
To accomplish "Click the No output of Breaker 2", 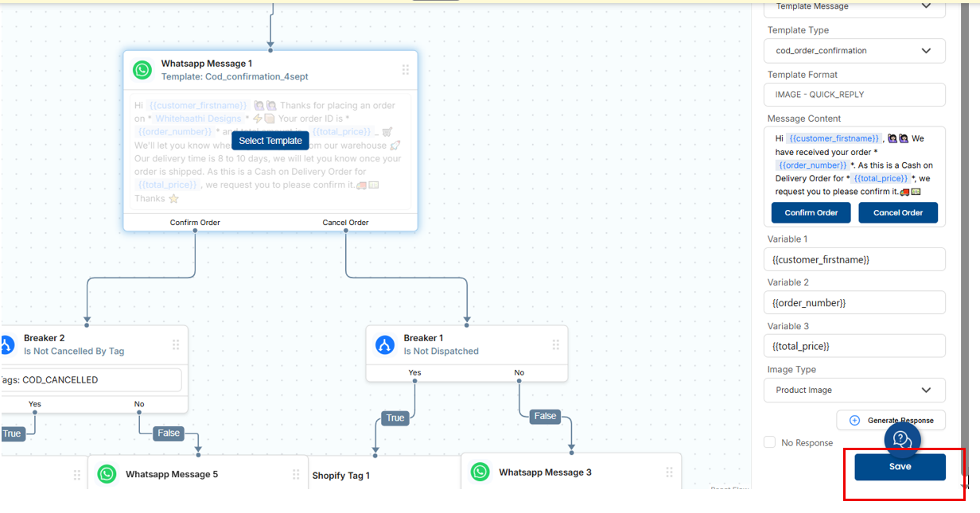I will [x=139, y=404].
